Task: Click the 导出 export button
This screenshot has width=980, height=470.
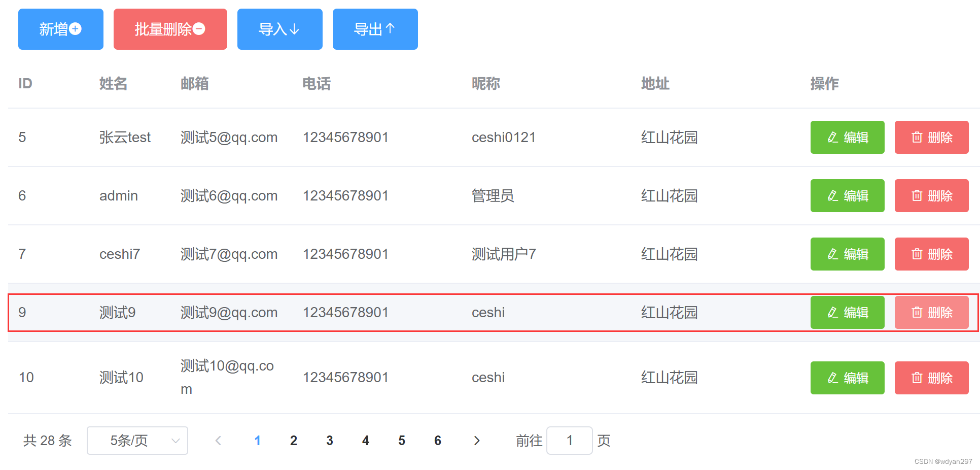Action: (x=375, y=29)
